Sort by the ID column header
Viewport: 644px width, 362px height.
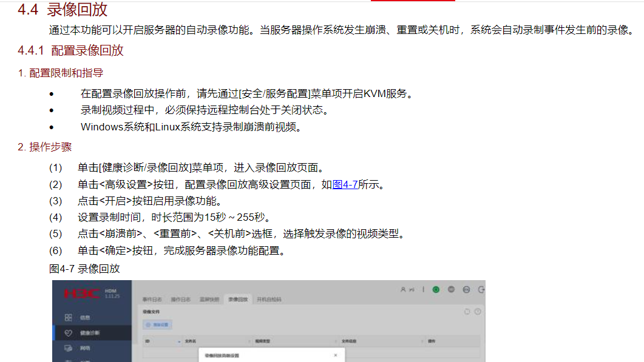point(147,341)
